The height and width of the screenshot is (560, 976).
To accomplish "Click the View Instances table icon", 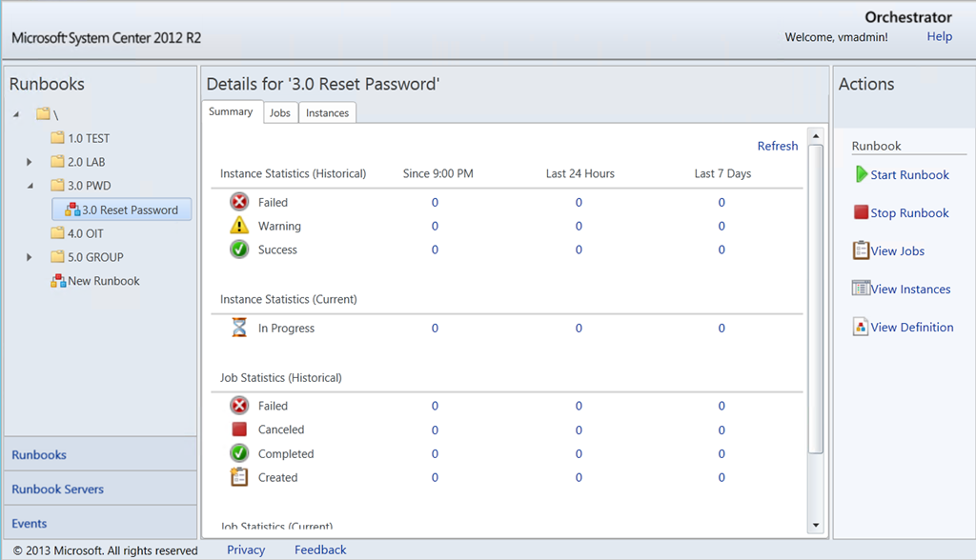I will (861, 289).
